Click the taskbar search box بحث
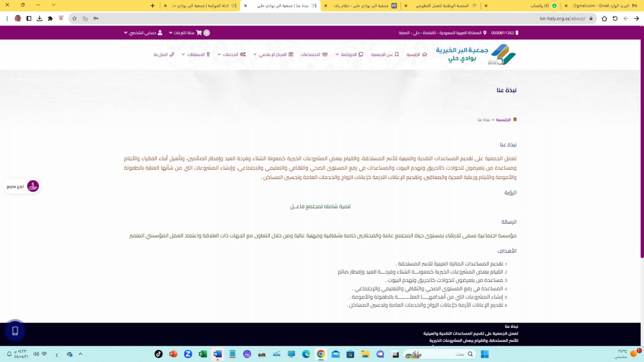This screenshot has width=644, height=362. click(x=440, y=354)
